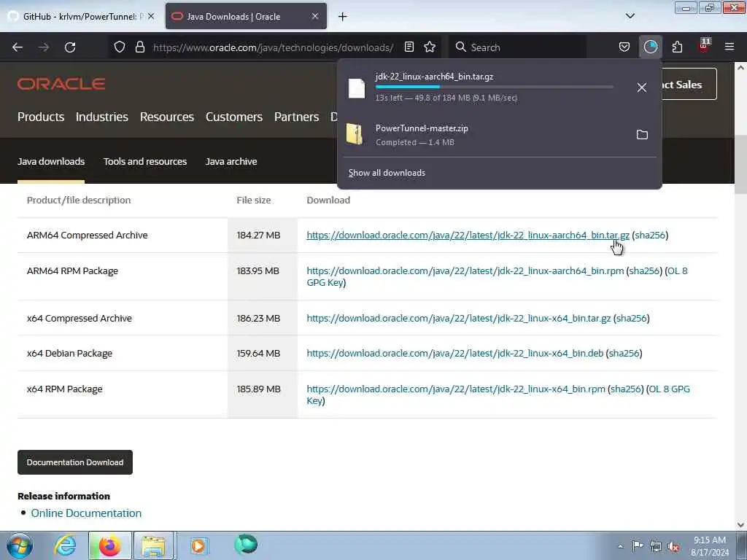Go back with the browser back arrow
This screenshot has height=560, width=747.
[x=18, y=47]
